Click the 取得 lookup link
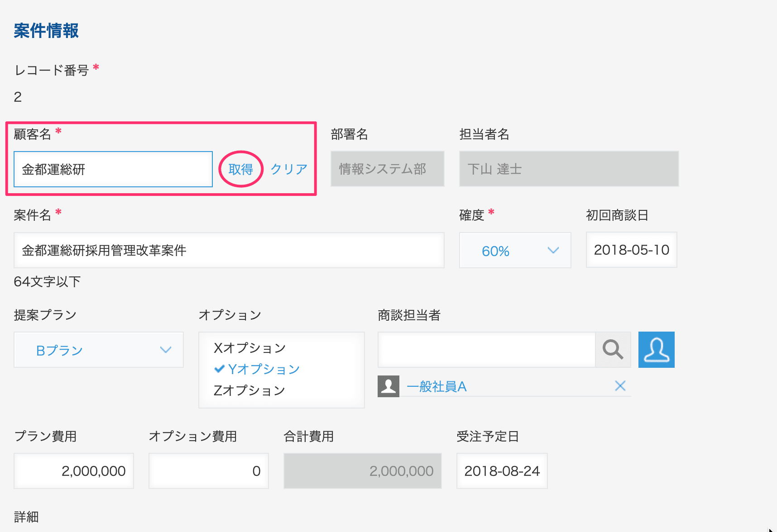Viewport: 777px width, 532px height. pos(240,169)
